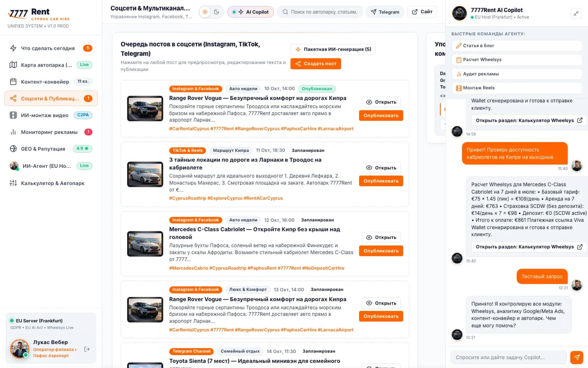Run quick command 'Статья в блог'
This screenshot has height=368, width=588.
pyautogui.click(x=517, y=46)
